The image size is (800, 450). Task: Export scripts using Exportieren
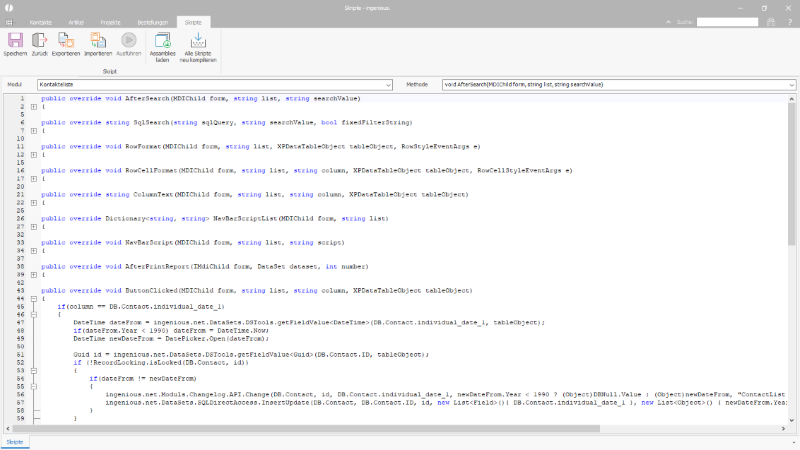tap(66, 44)
